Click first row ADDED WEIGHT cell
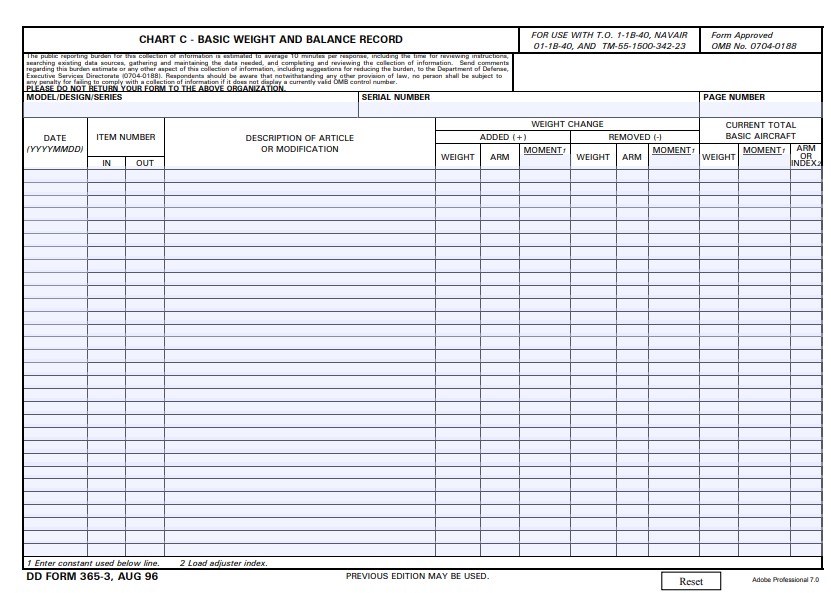This screenshot has height=593, width=831. tap(458, 176)
